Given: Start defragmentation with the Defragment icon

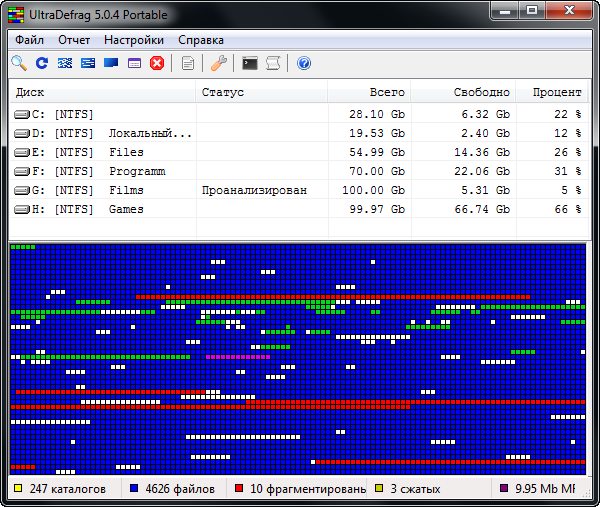Looking at the screenshot, I should coord(65,64).
